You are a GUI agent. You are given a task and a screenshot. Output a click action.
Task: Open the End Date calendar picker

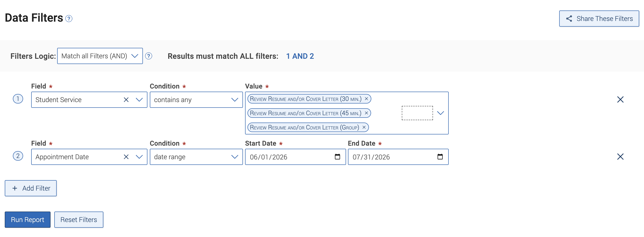pos(440,157)
